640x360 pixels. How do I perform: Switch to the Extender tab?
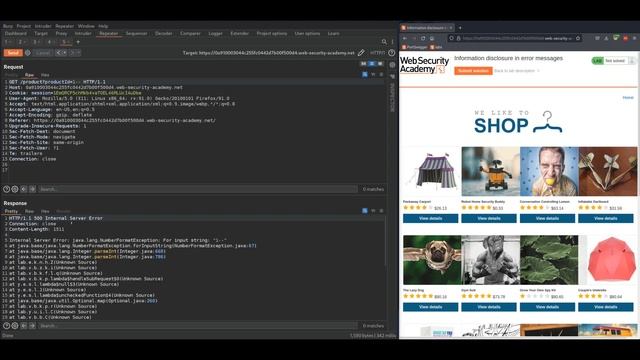(x=240, y=33)
